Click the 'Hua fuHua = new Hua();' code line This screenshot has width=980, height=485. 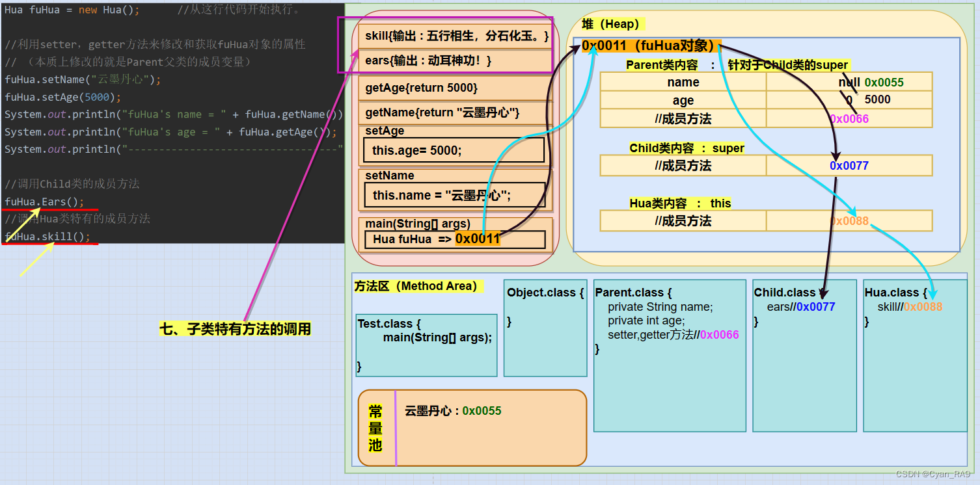pyautogui.click(x=72, y=10)
